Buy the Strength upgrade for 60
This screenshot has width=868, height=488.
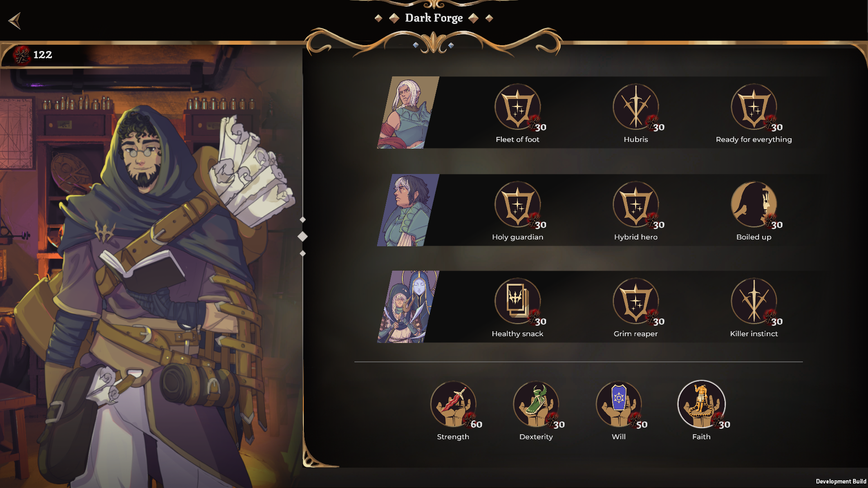pyautogui.click(x=453, y=404)
